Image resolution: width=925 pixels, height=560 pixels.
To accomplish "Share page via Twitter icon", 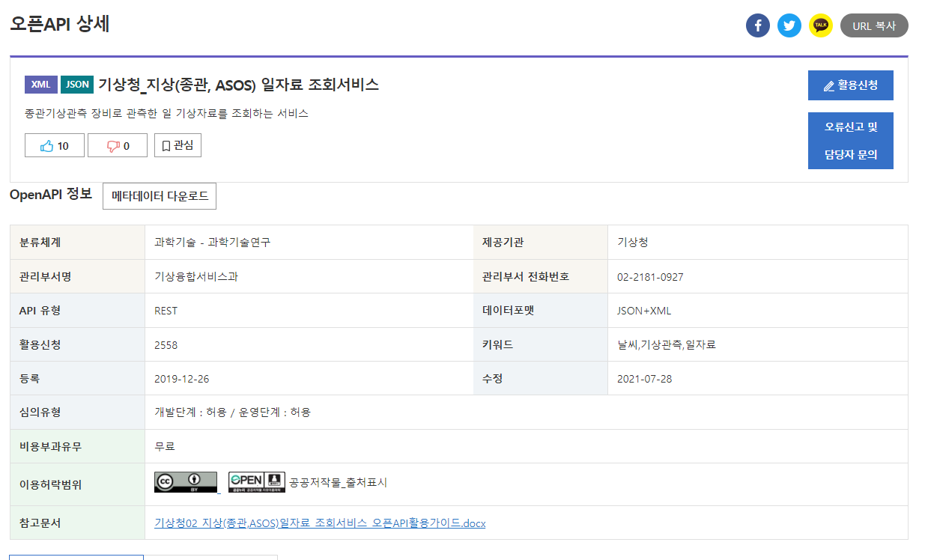I will point(789,25).
